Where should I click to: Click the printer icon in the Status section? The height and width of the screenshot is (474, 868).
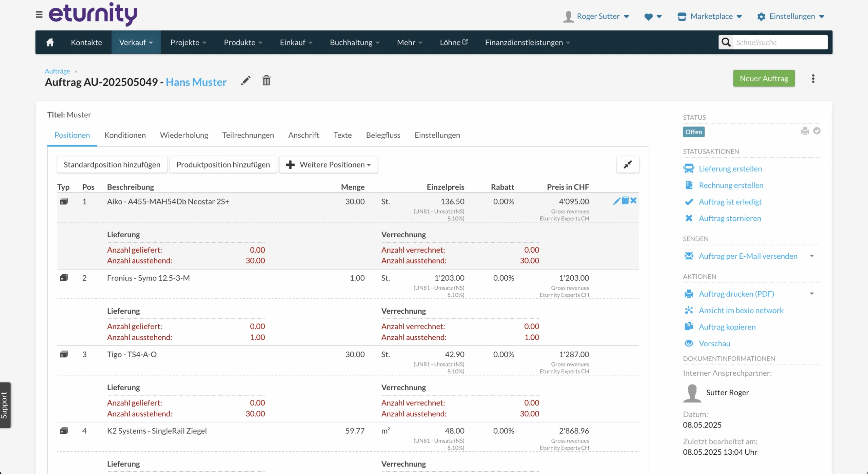click(x=805, y=131)
